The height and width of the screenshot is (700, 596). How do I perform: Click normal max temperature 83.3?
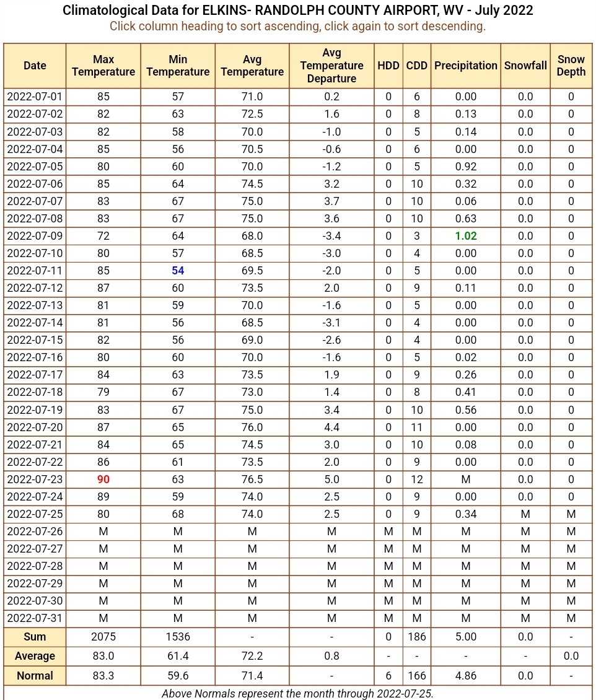(x=103, y=676)
